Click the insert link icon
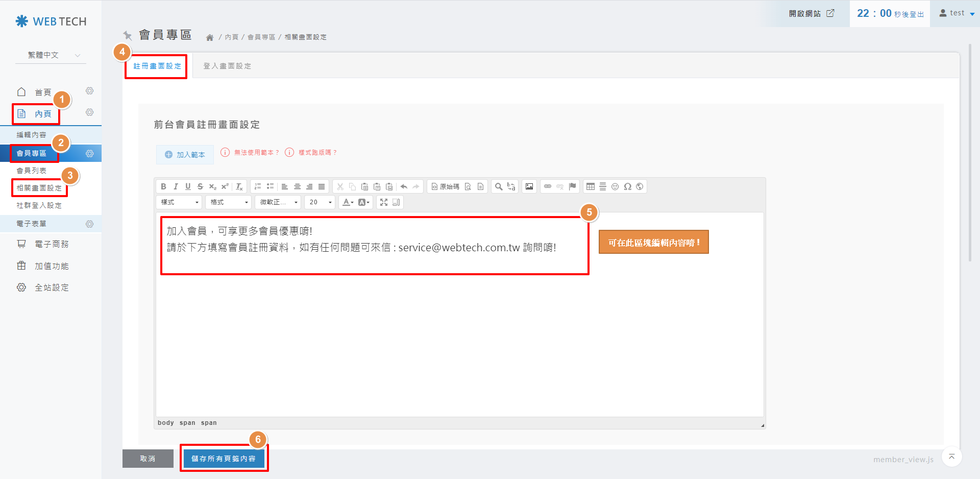This screenshot has height=479, width=980. (548, 186)
